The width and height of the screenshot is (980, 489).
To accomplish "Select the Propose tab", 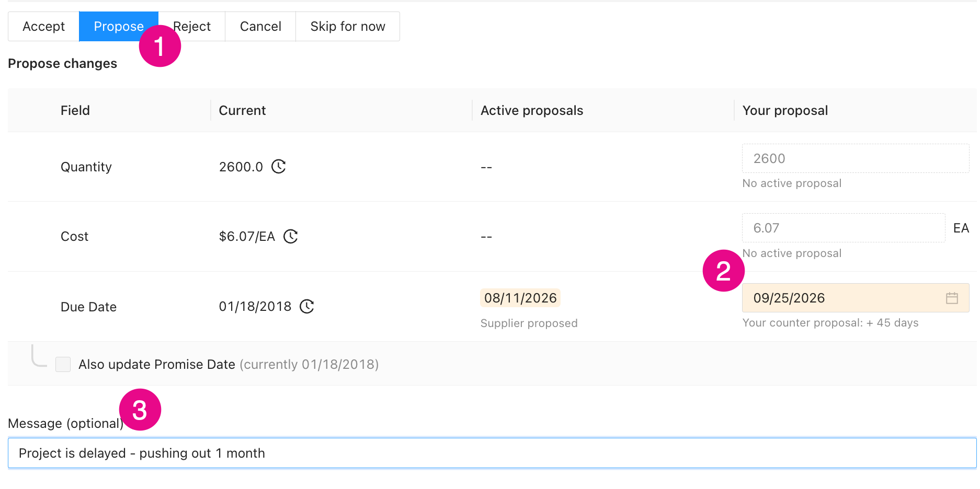I will 119,27.
